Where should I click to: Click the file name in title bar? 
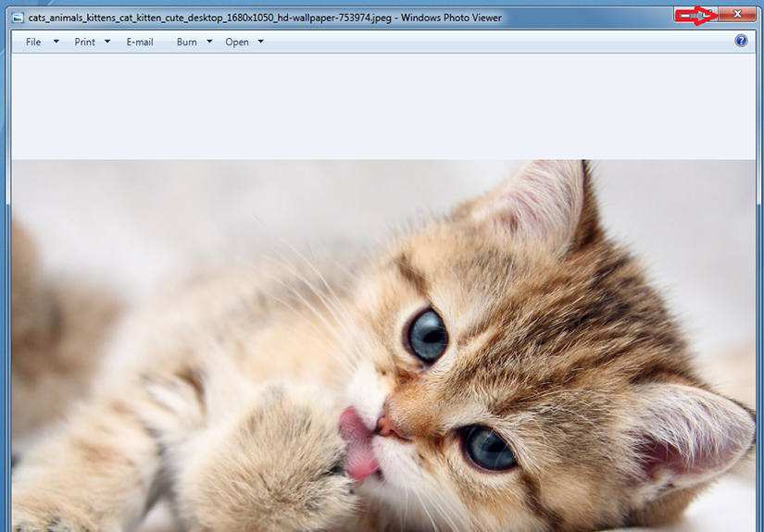click(209, 18)
